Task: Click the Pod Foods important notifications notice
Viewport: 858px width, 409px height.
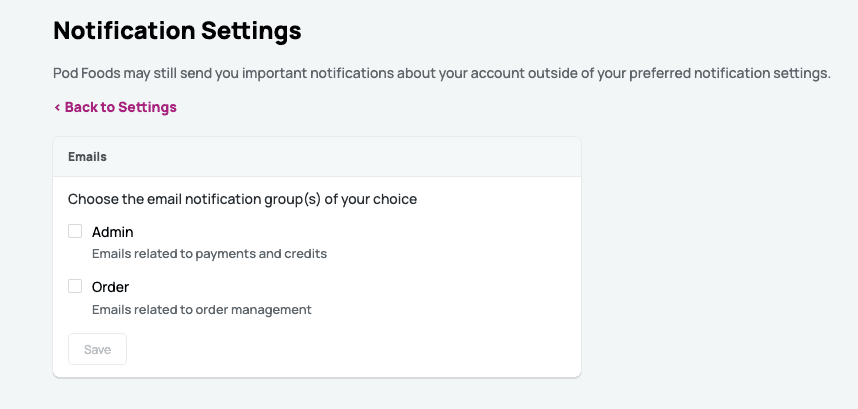Action: [441, 74]
